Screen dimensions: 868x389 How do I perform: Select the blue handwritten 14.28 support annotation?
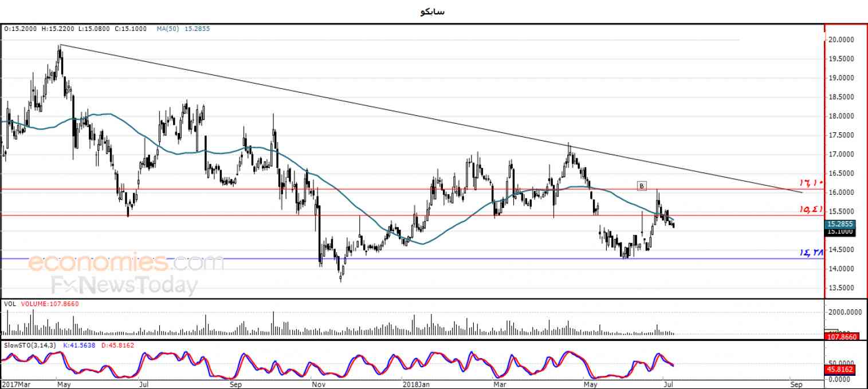tap(811, 253)
